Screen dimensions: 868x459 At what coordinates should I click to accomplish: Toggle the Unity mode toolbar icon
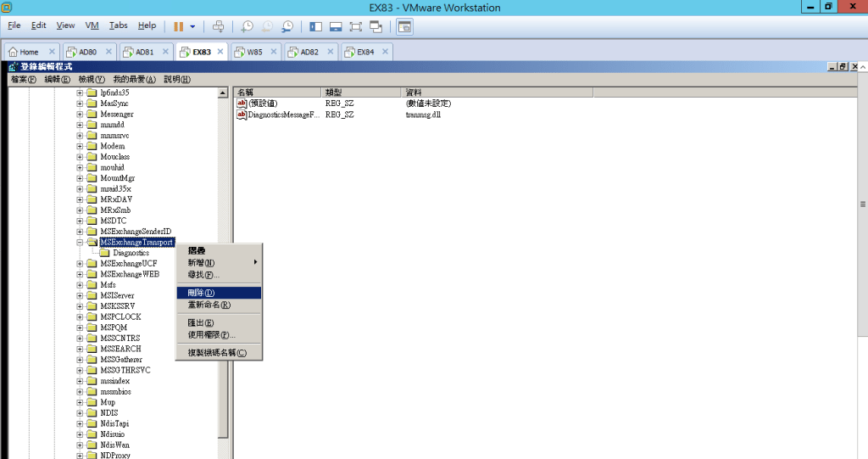point(376,26)
